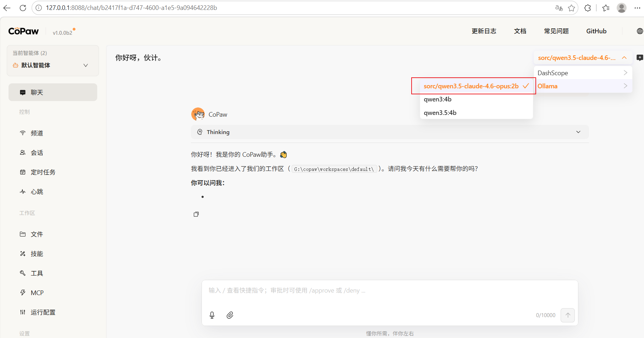Click the microphone voice input icon
This screenshot has height=338, width=644.
(x=212, y=315)
